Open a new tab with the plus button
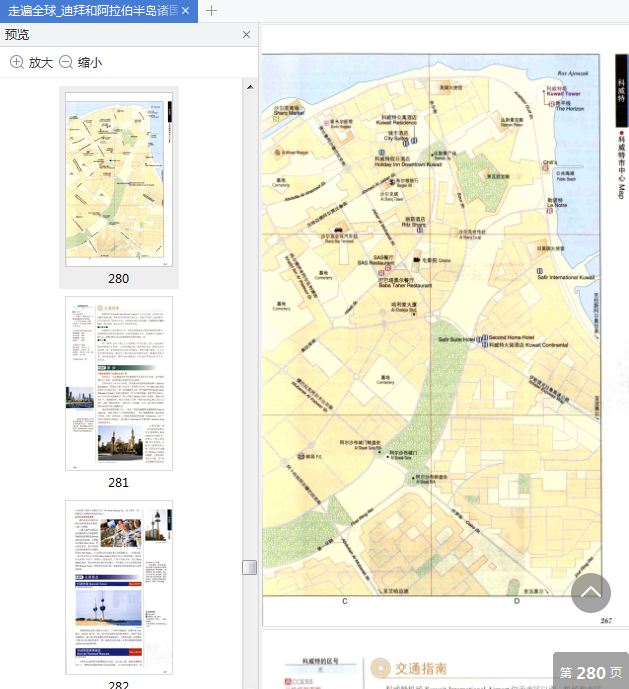The height and width of the screenshot is (689, 629). 211,10
